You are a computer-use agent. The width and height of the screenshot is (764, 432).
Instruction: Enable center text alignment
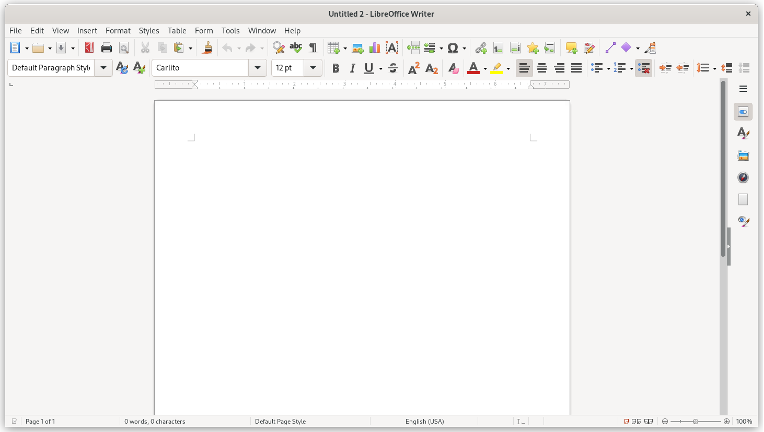[542, 68]
